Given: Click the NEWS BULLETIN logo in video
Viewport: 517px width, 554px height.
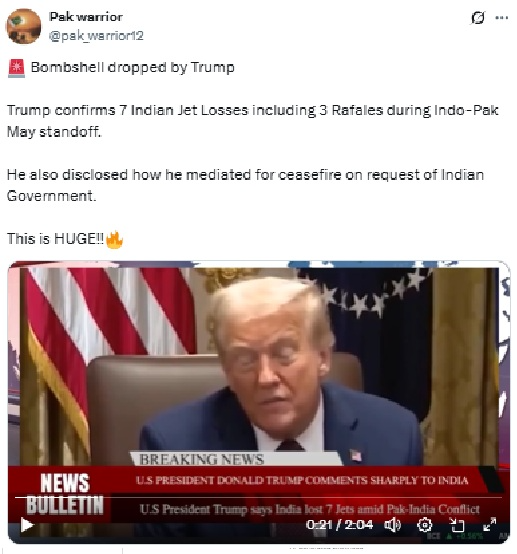Looking at the screenshot, I should tap(65, 494).
